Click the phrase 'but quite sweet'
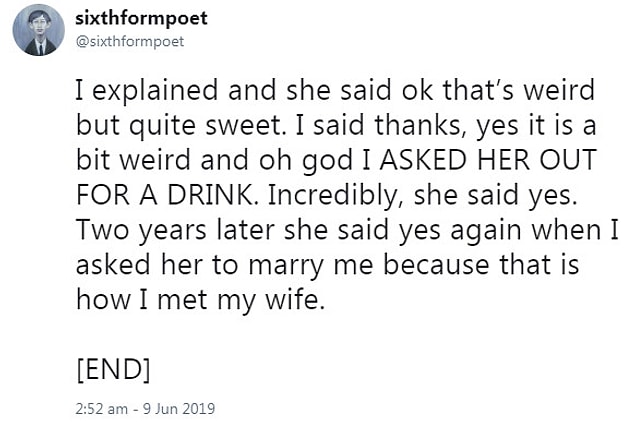The image size is (635, 422). 178,125
